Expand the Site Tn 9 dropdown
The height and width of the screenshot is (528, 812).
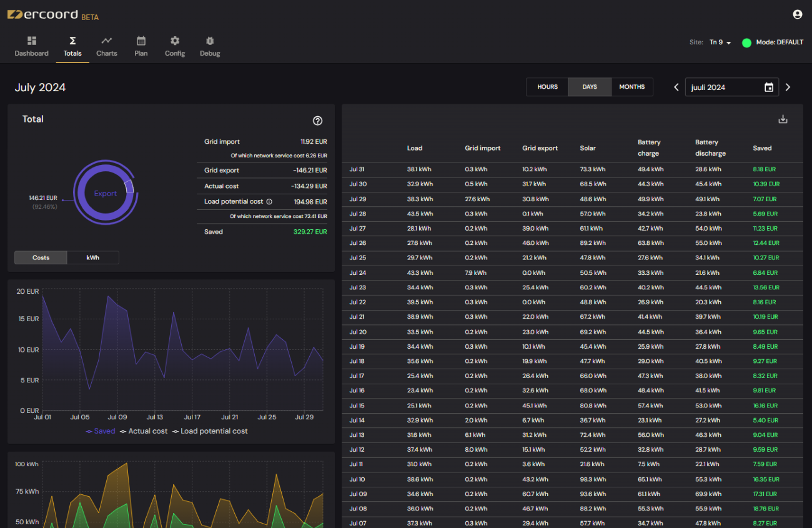[x=720, y=42]
